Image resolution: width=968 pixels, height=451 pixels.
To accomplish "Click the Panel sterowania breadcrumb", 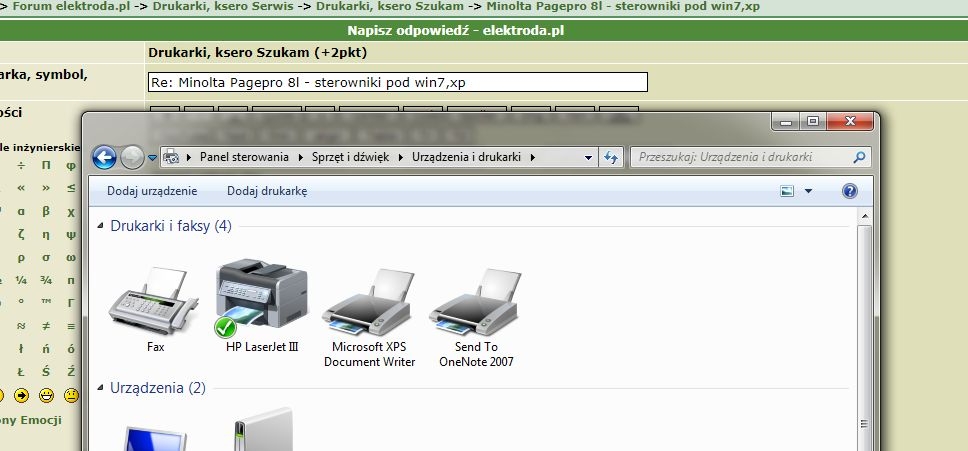I will [x=244, y=157].
